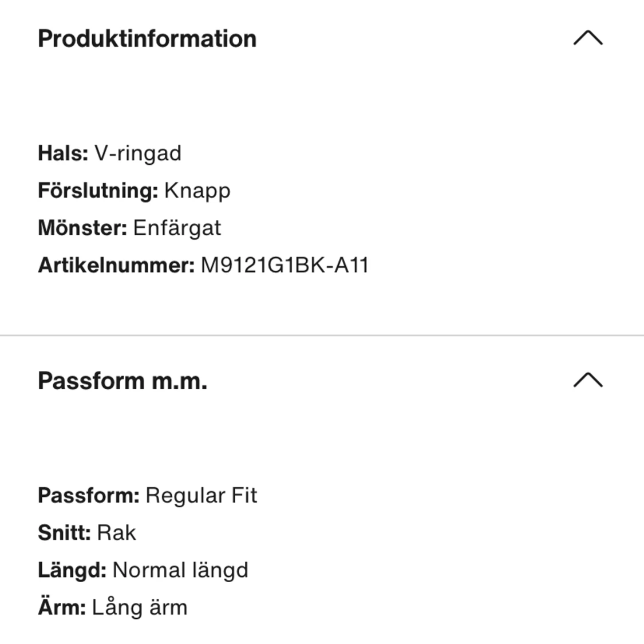This screenshot has height=644, width=644.
Task: Select the Snitt label
Action: pyautogui.click(x=65, y=533)
